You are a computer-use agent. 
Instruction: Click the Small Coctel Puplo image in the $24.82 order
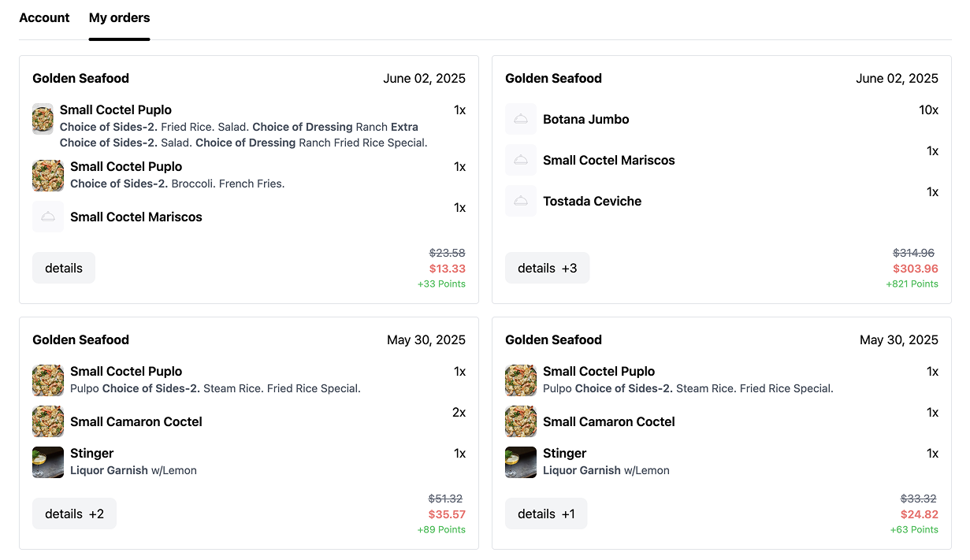coord(521,380)
